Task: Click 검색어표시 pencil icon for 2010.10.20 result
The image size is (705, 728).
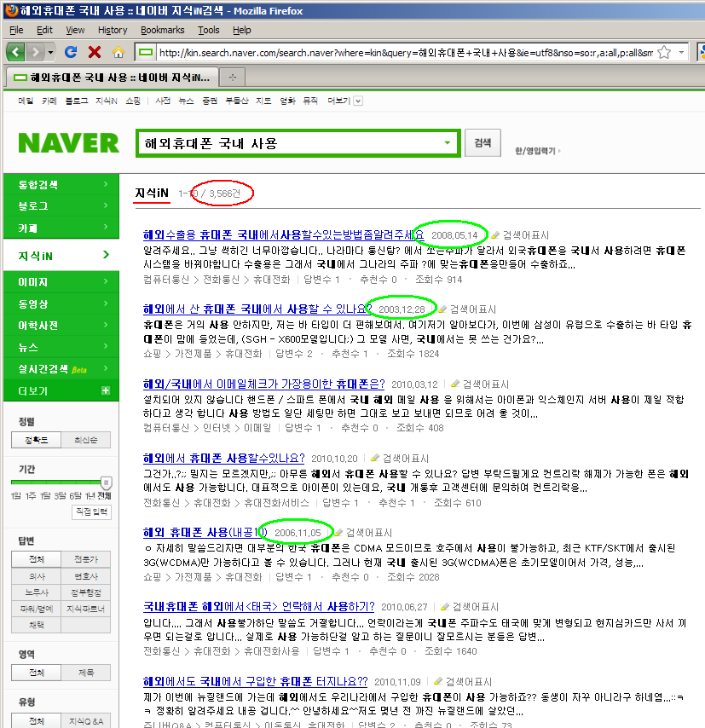Action: pyautogui.click(x=375, y=459)
